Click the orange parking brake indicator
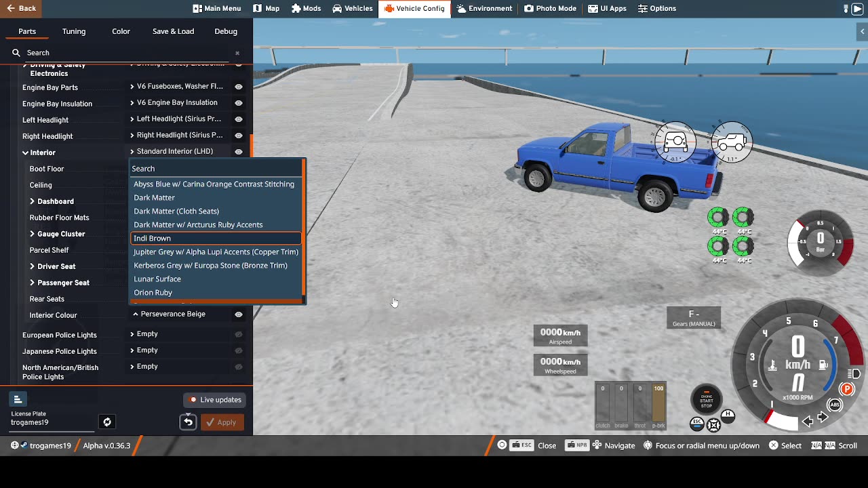Viewport: 868px width, 488px height. pos(846,389)
